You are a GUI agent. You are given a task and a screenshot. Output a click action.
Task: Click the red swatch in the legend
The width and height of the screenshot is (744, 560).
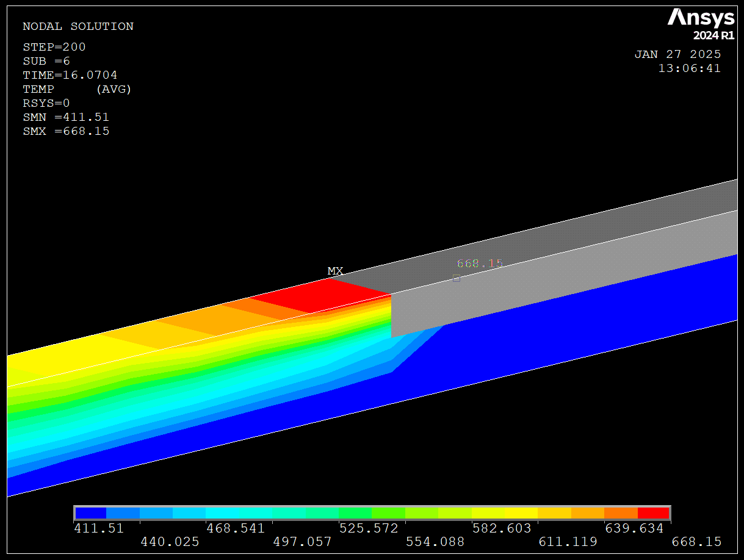tap(653, 513)
